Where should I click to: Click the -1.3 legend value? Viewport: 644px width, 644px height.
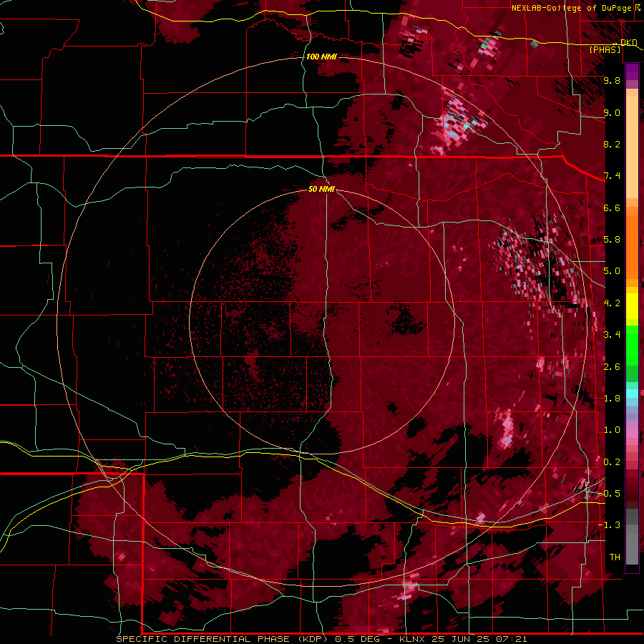point(610,525)
